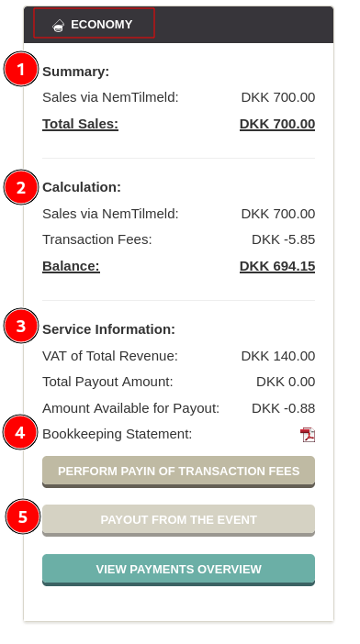Open the Bookkeeping Statement PDF icon

[x=308, y=435]
